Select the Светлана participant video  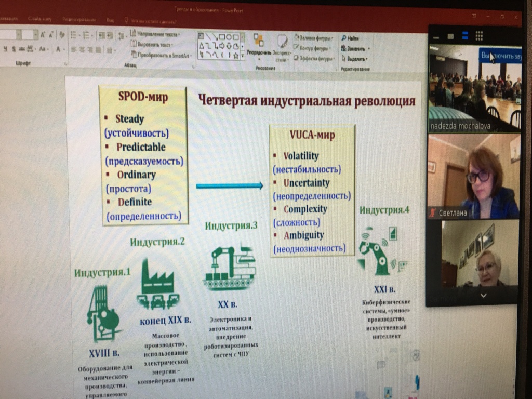(x=473, y=177)
